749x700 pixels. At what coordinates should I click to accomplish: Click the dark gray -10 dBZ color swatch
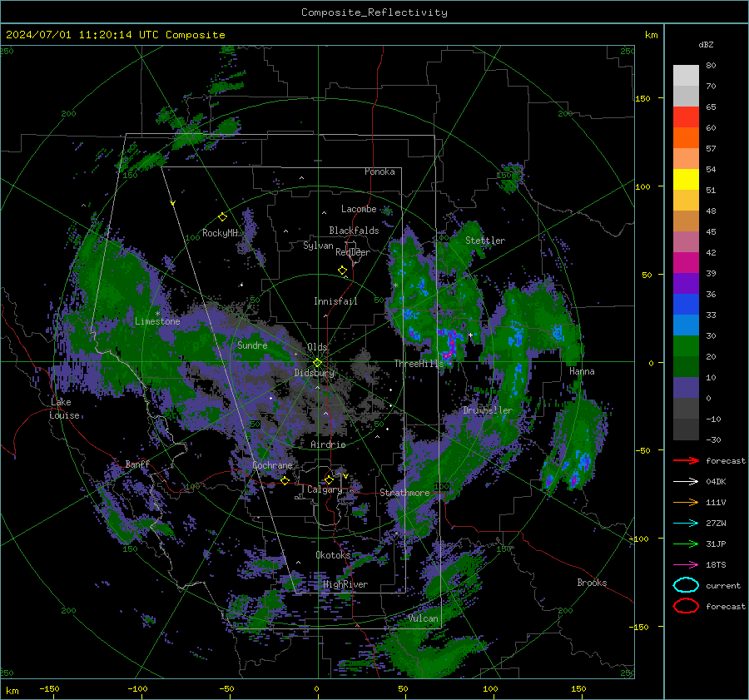pyautogui.click(x=686, y=429)
